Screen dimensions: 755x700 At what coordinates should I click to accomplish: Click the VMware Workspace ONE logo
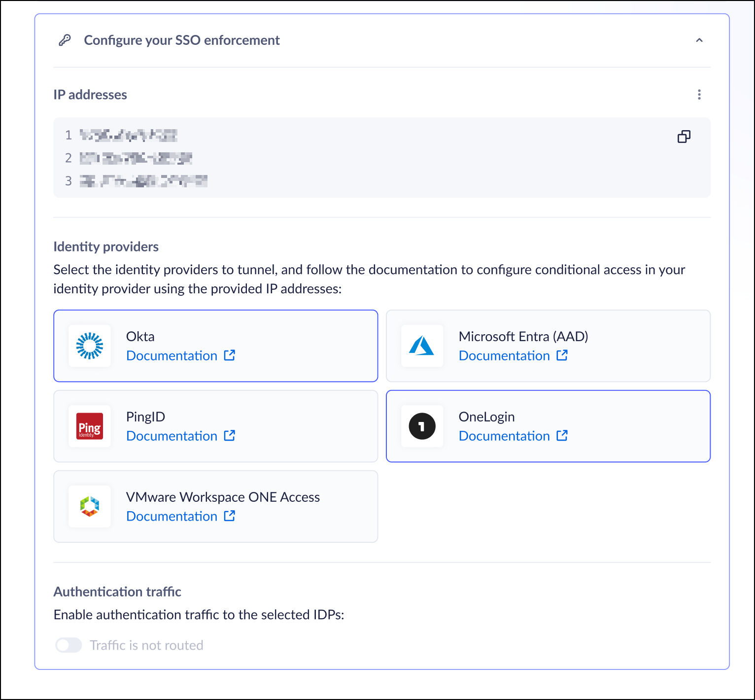pos(90,506)
